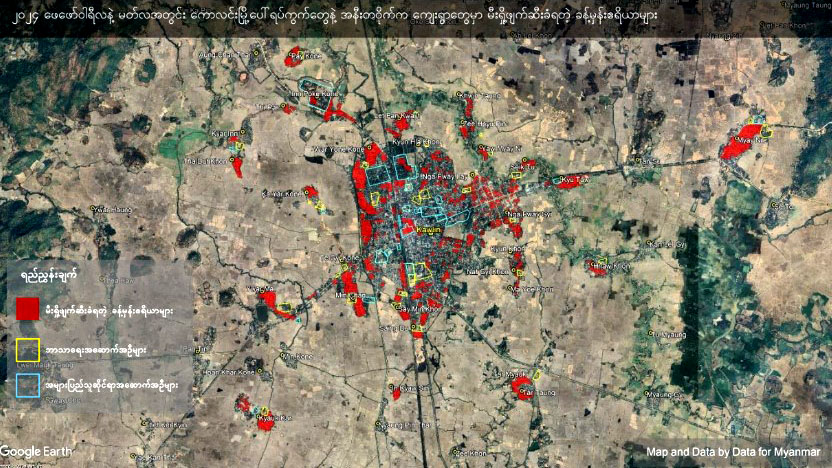Click the large red burned area near Myauk Ma
Image resolution: width=832 pixels, height=468 pixels.
point(739,142)
